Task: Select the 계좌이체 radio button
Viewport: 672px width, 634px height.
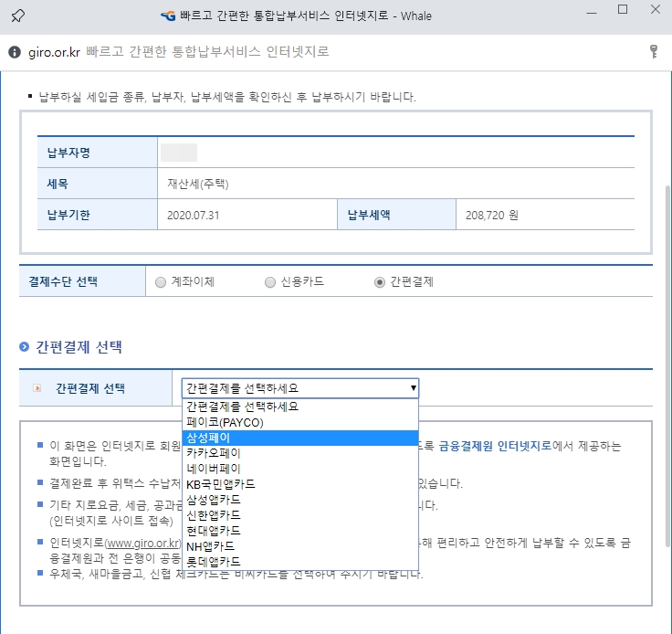Action: pos(161,282)
